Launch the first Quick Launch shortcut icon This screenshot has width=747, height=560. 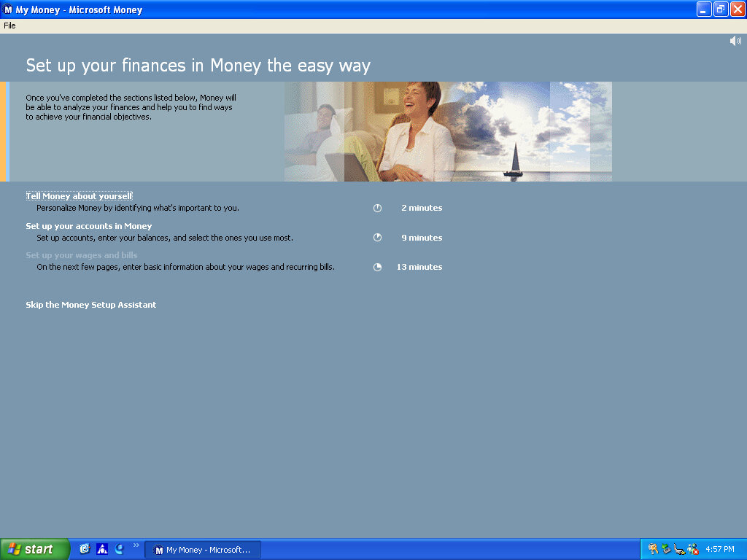coord(85,549)
